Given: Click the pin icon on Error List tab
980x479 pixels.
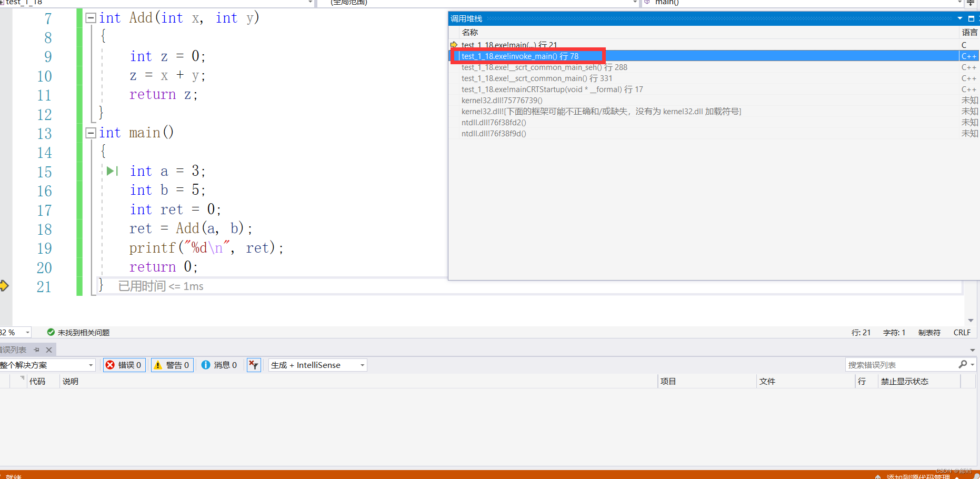Looking at the screenshot, I should pos(37,350).
